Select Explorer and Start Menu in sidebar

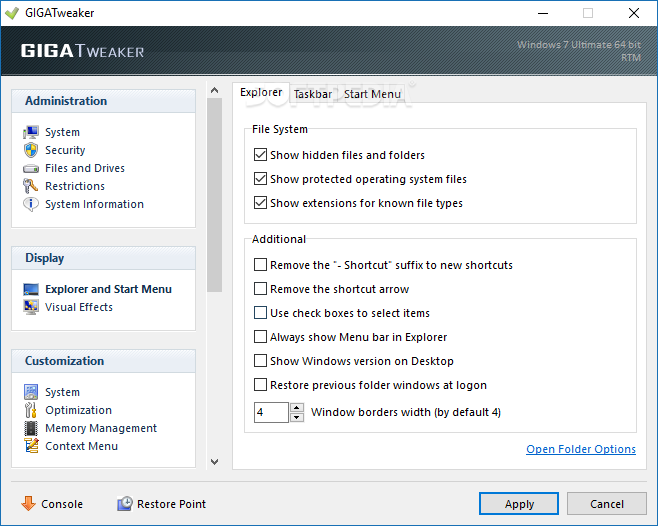click(108, 289)
